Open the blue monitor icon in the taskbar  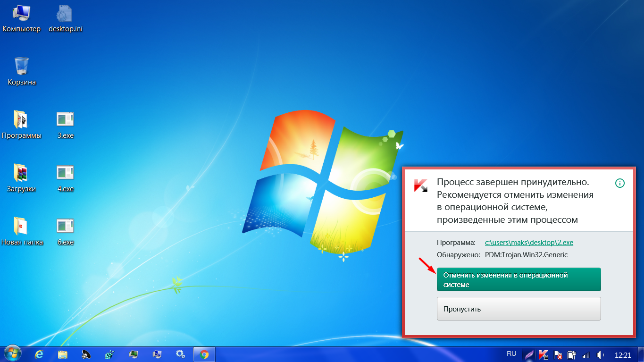pyautogui.click(x=157, y=354)
